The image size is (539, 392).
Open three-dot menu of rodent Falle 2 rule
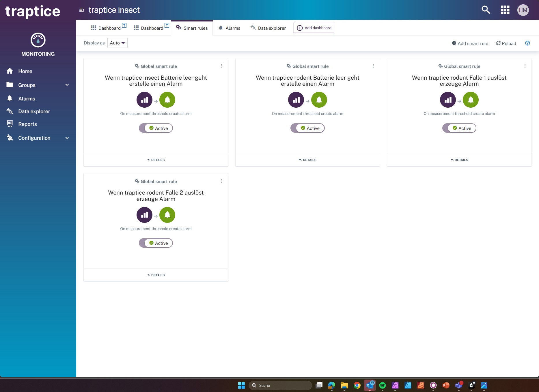click(221, 181)
